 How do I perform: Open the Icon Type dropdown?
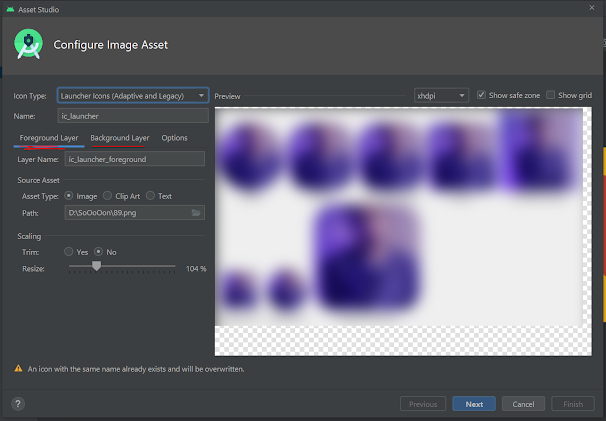click(x=133, y=95)
